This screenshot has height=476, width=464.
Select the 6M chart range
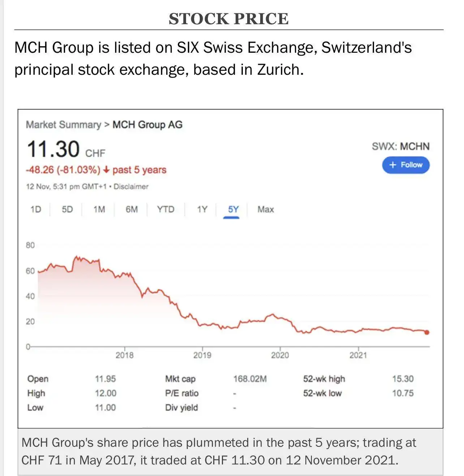point(132,209)
